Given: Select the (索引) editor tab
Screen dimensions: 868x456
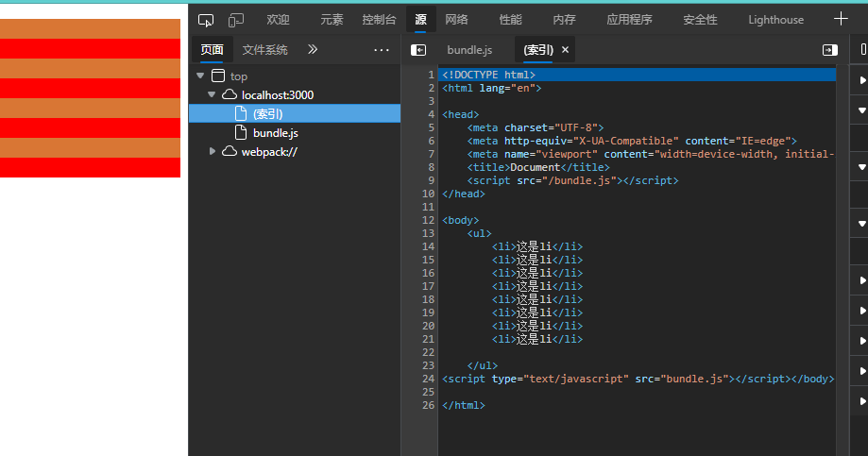Looking at the screenshot, I should [x=538, y=50].
